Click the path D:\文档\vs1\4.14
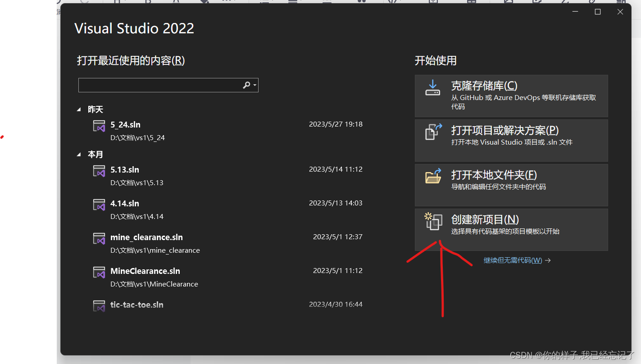The height and width of the screenshot is (364, 641). click(x=136, y=217)
